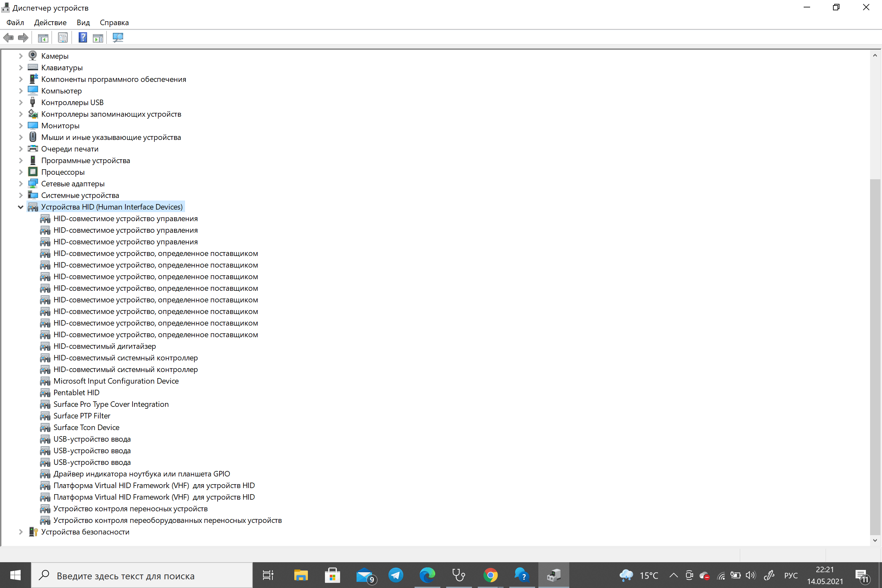Open the Файл menu
882x588 pixels.
click(15, 22)
